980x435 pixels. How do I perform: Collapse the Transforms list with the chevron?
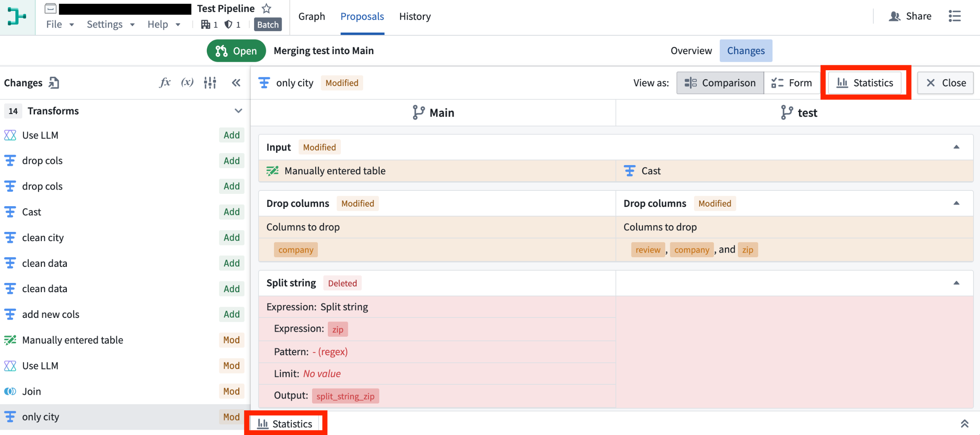pos(238,111)
